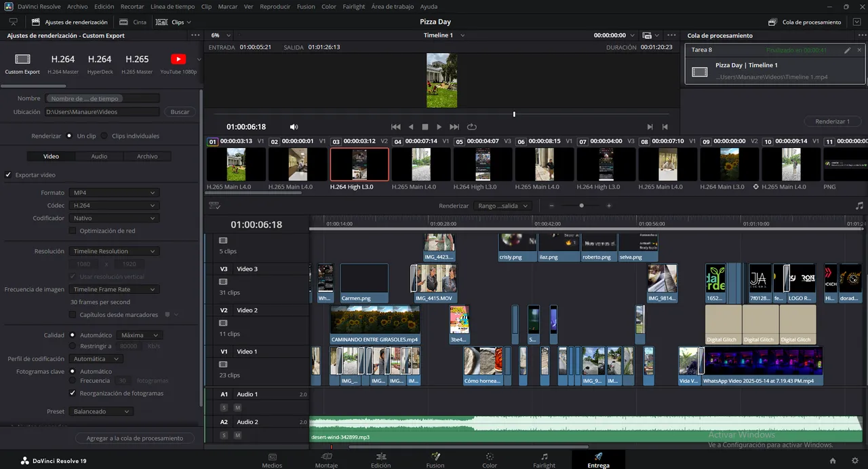Click the Buscar location button
The image size is (868, 469).
180,112
